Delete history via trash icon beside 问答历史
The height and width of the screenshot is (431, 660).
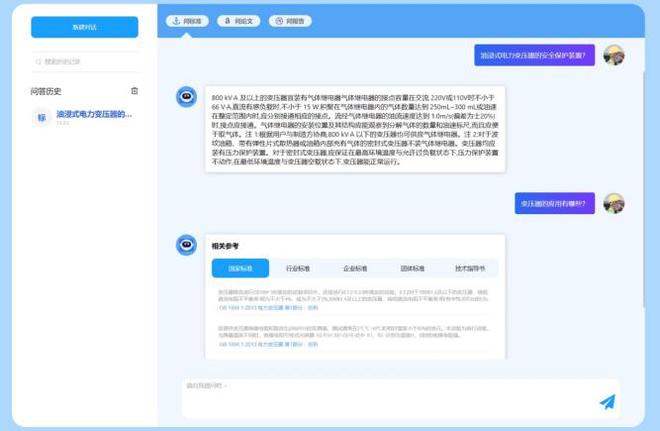[134, 91]
